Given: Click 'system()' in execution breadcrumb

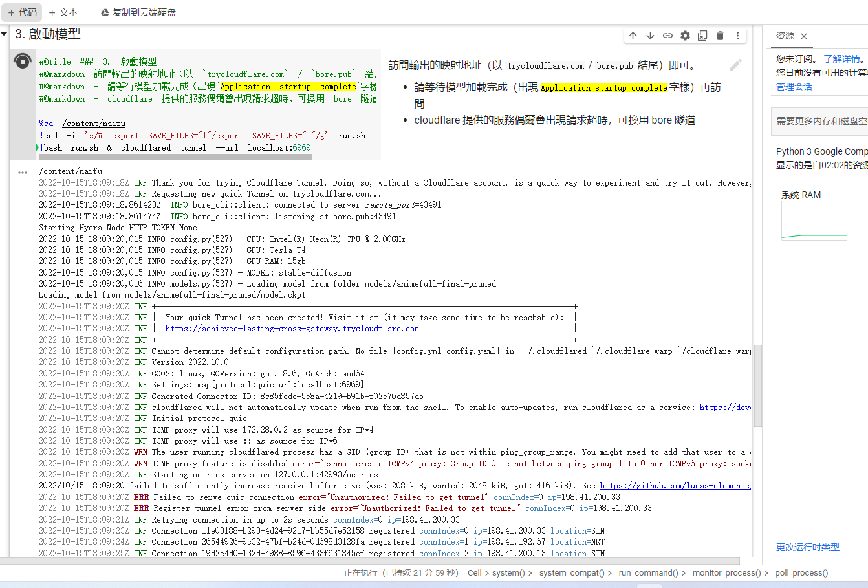Looking at the screenshot, I should pyautogui.click(x=509, y=573).
